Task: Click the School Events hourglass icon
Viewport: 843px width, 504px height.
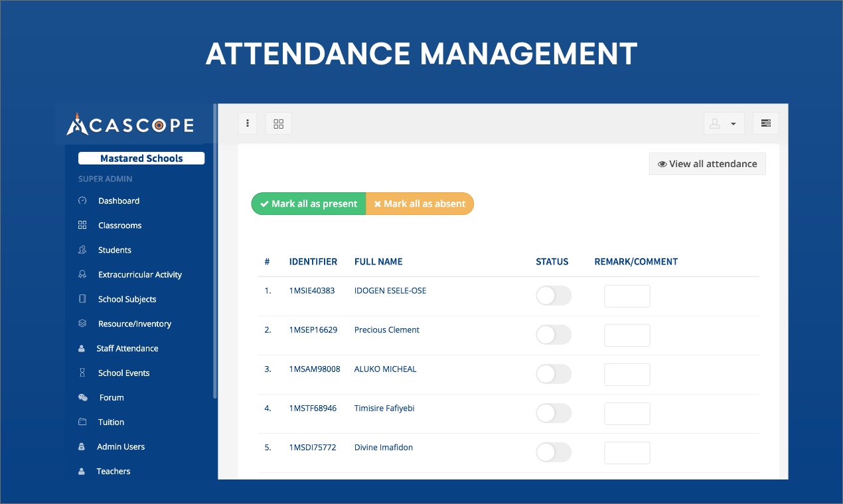Action: (x=82, y=373)
